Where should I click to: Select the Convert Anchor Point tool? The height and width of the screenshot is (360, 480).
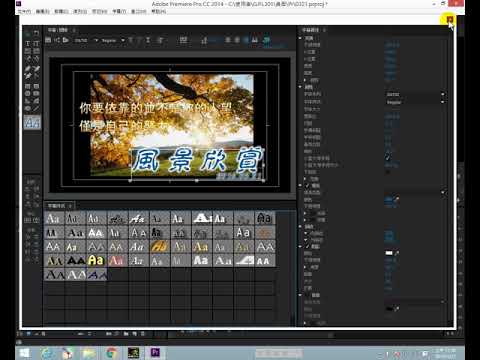tap(36, 76)
